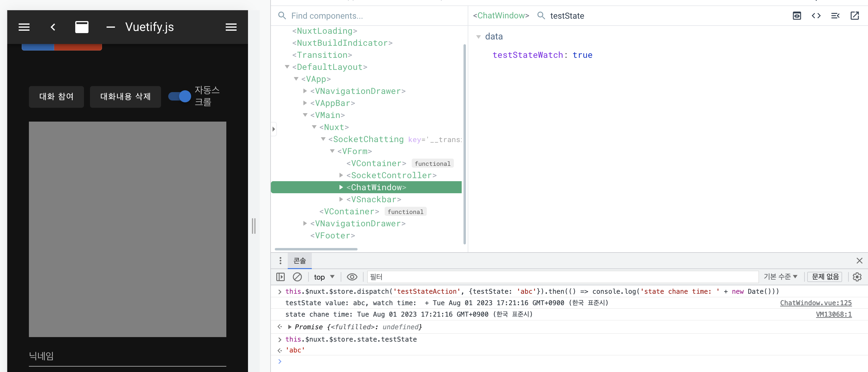Viewport: 868px width, 372px height.
Task: Open the 기본 수준 log level dropdown
Action: coord(780,277)
